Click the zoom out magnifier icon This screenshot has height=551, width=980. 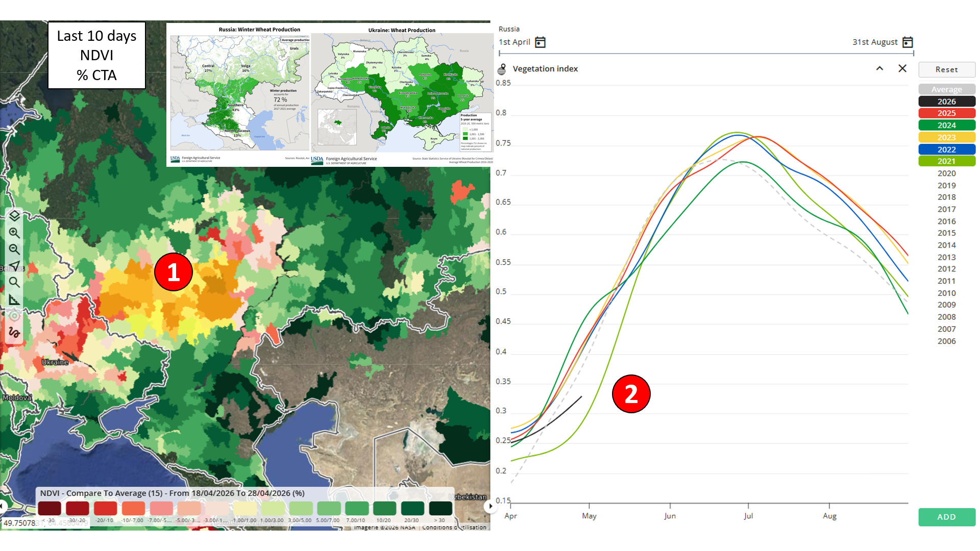tap(14, 249)
